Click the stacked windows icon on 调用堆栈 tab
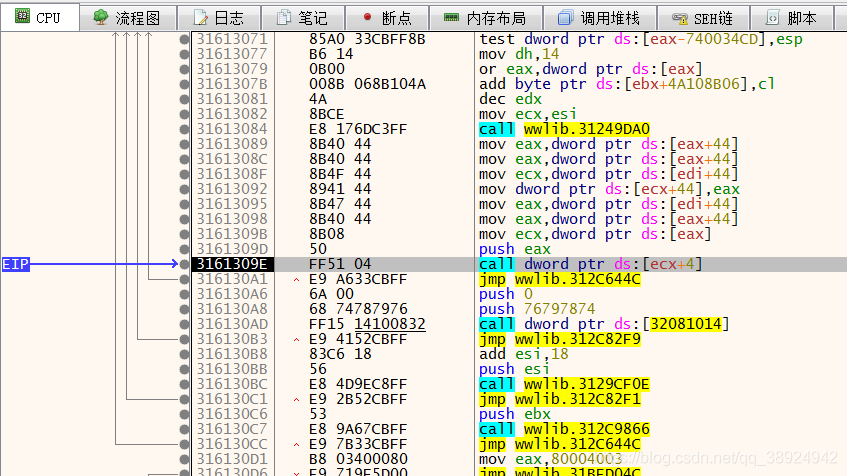Viewport: 847px width, 476px height. pos(565,18)
